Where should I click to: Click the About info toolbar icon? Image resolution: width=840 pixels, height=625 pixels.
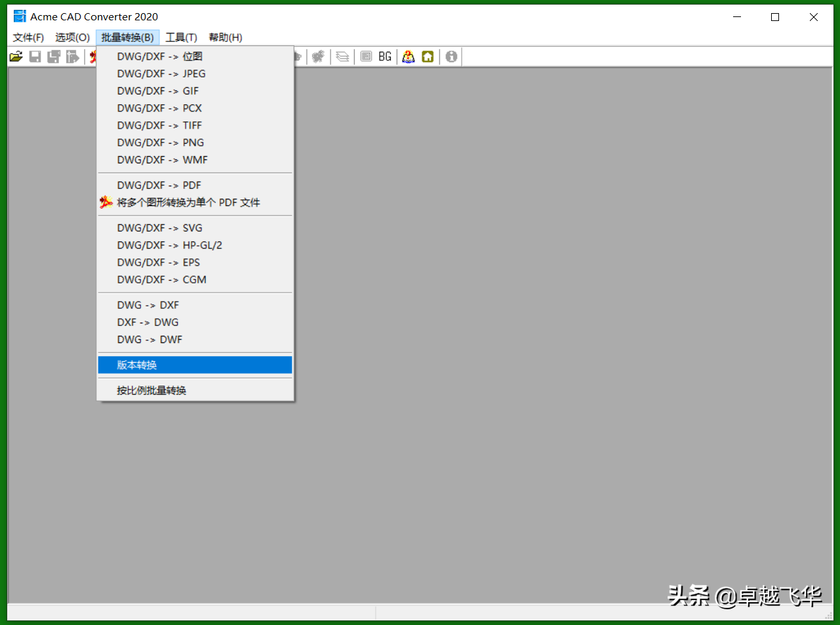(451, 57)
